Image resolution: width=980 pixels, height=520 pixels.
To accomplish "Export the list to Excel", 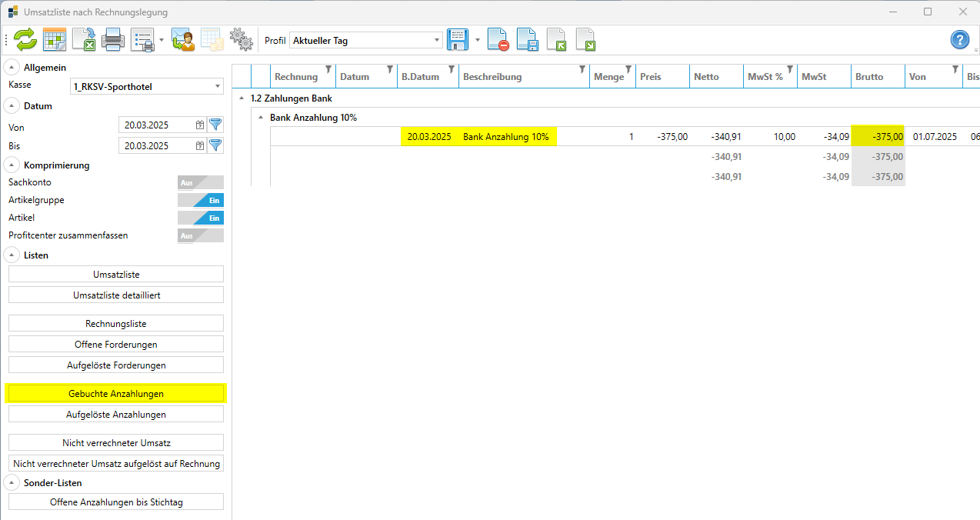I will (84, 39).
